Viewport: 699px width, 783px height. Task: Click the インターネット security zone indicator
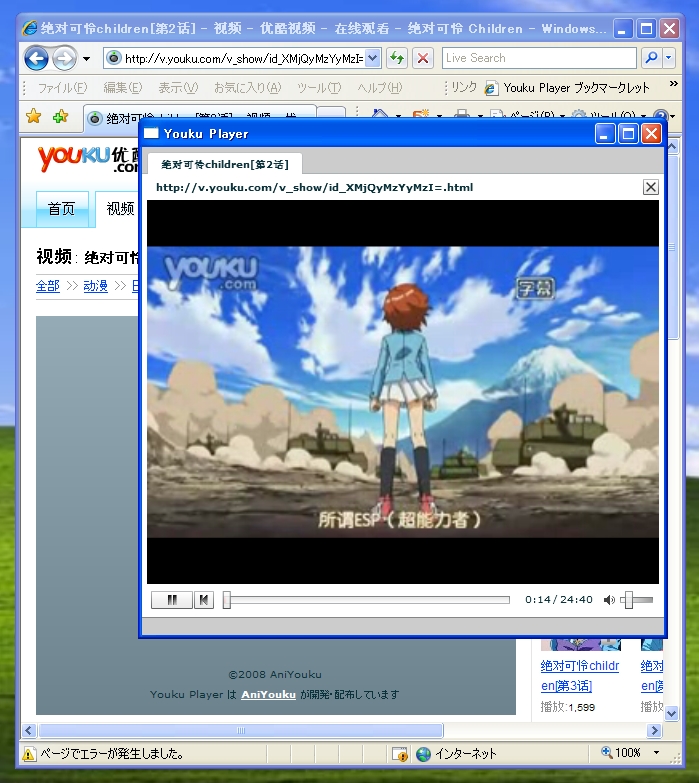point(456,754)
